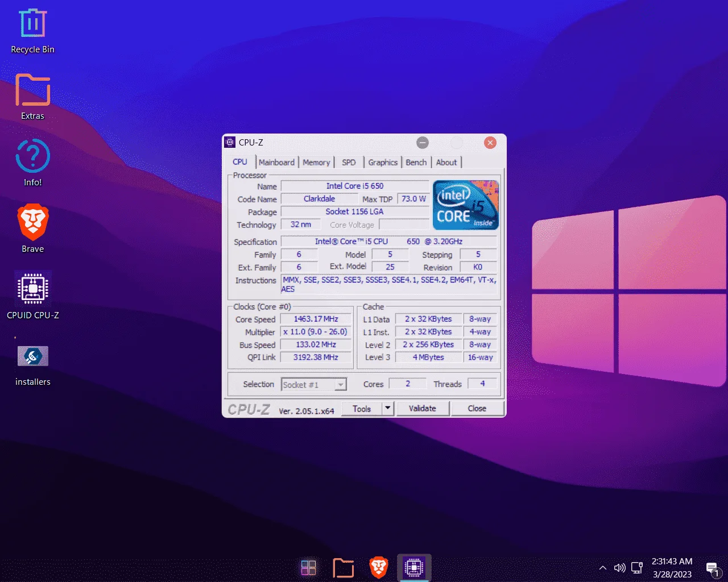Screen dimensions: 728x582
Task: Switch to the SPD tab
Action: (x=349, y=163)
